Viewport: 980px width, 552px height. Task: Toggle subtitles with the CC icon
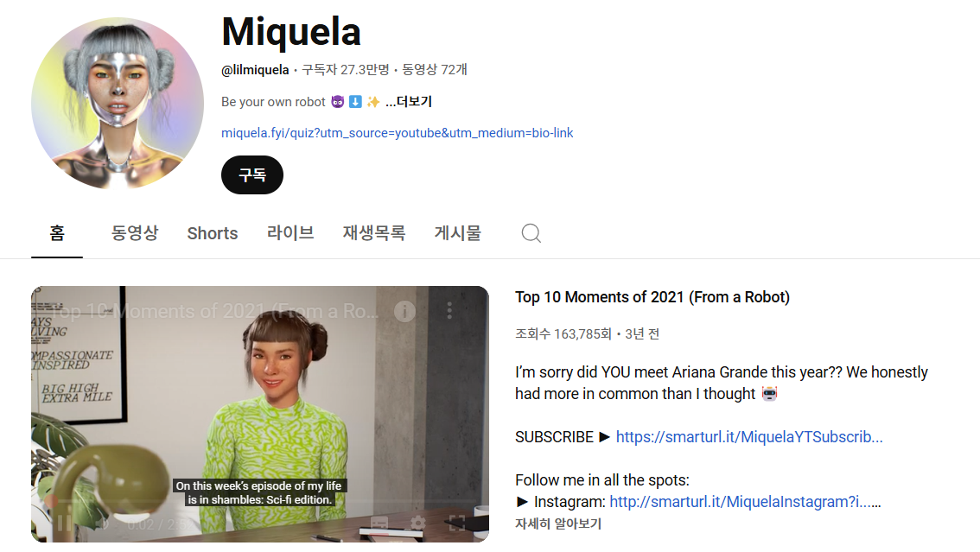[x=378, y=523]
